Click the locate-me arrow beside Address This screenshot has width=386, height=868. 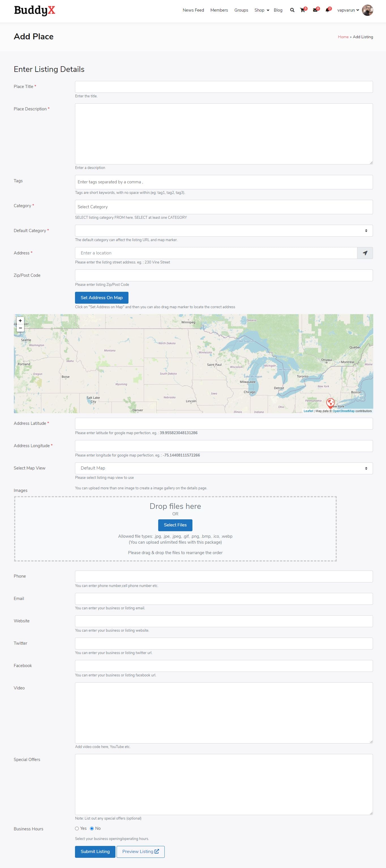click(365, 253)
